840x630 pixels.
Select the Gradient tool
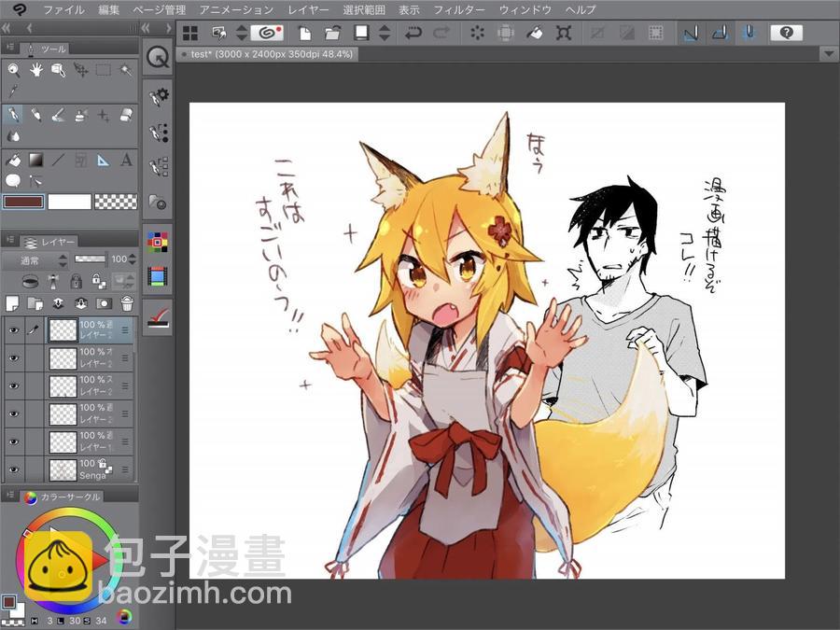pos(35,160)
